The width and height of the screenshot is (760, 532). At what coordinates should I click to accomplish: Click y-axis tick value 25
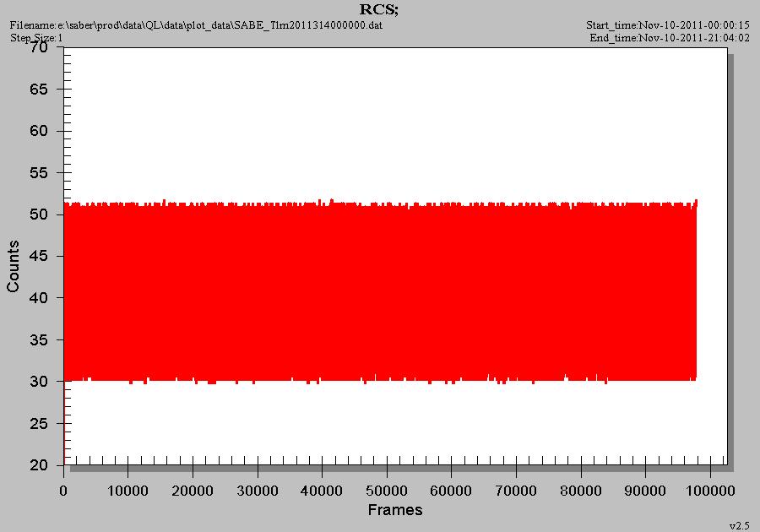39,423
